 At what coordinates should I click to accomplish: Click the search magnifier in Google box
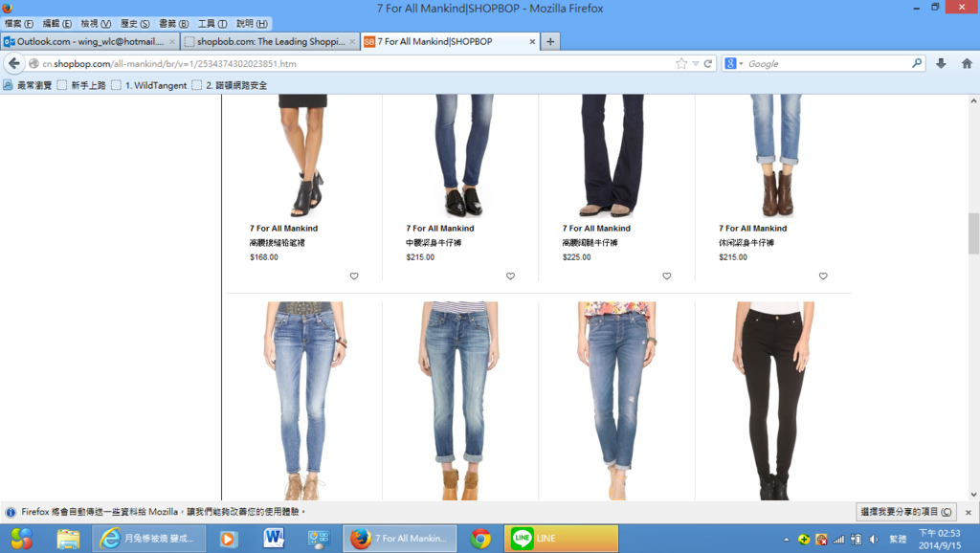917,63
